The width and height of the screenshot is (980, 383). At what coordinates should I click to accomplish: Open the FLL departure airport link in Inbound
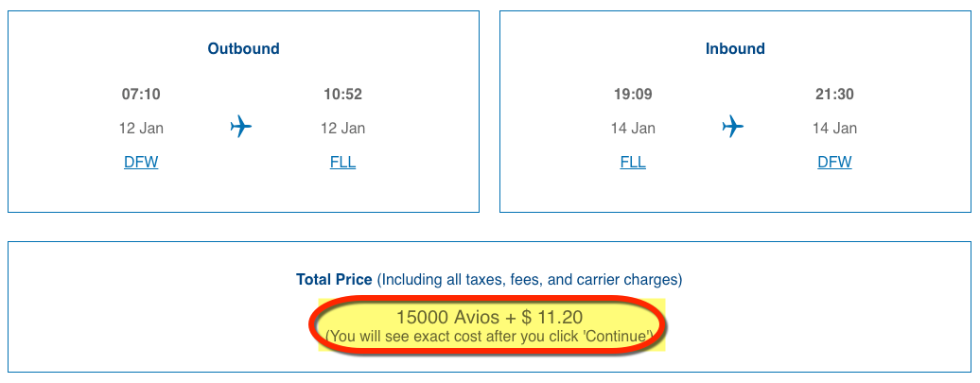(633, 163)
